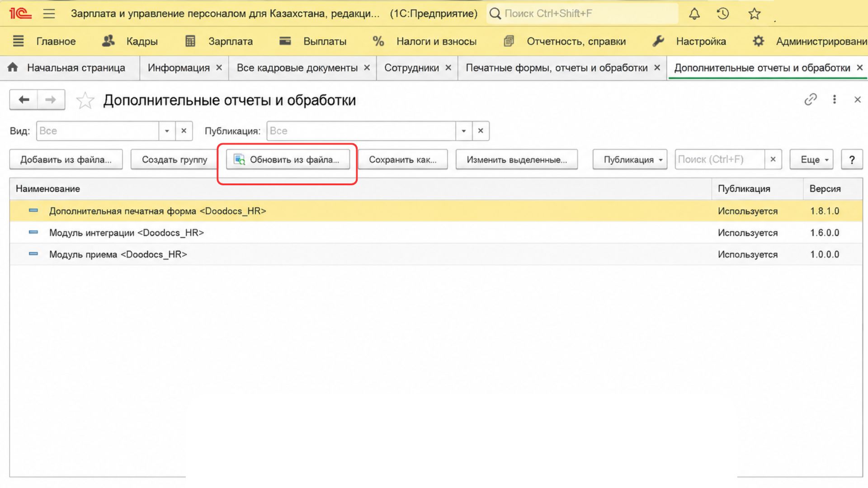Open favorites star in title bar
868x488 pixels.
pyautogui.click(x=754, y=14)
